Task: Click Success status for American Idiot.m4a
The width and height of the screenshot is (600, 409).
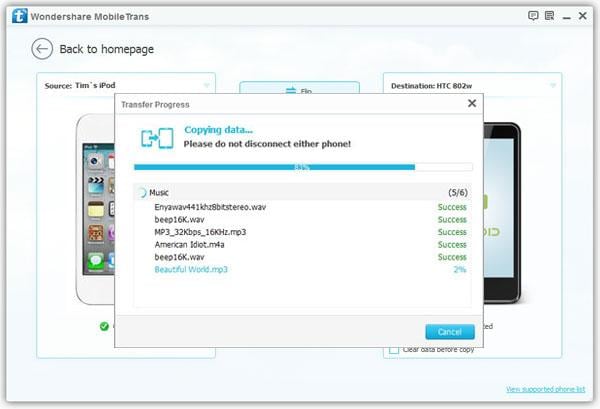Action: coord(452,244)
